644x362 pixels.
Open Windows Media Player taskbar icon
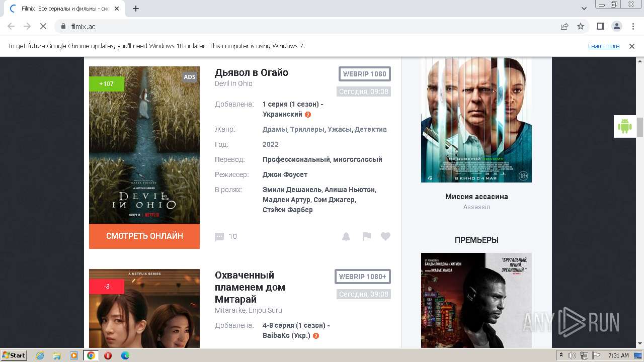click(74, 355)
